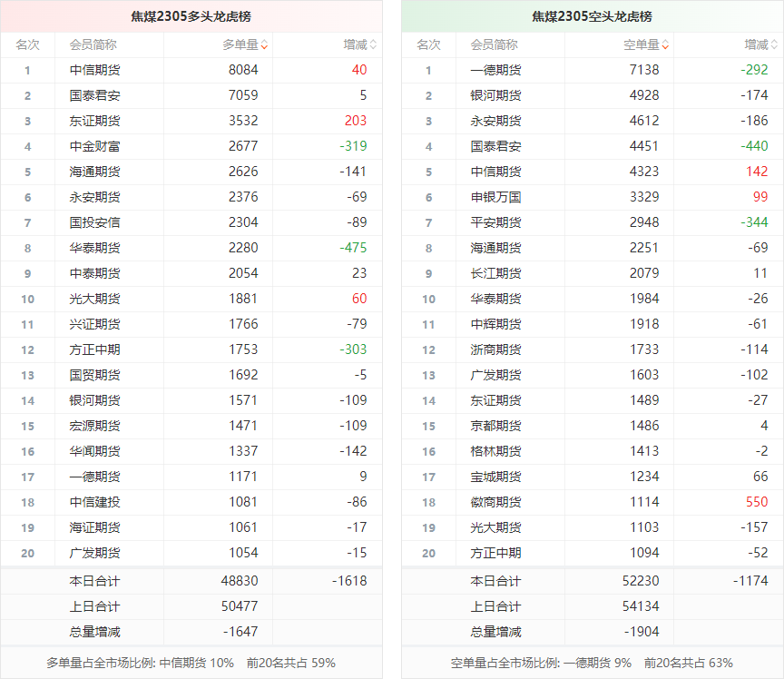Viewport: 784px width, 679px height.
Task: Click the sort icon next to 多单量
Action: pos(264,44)
